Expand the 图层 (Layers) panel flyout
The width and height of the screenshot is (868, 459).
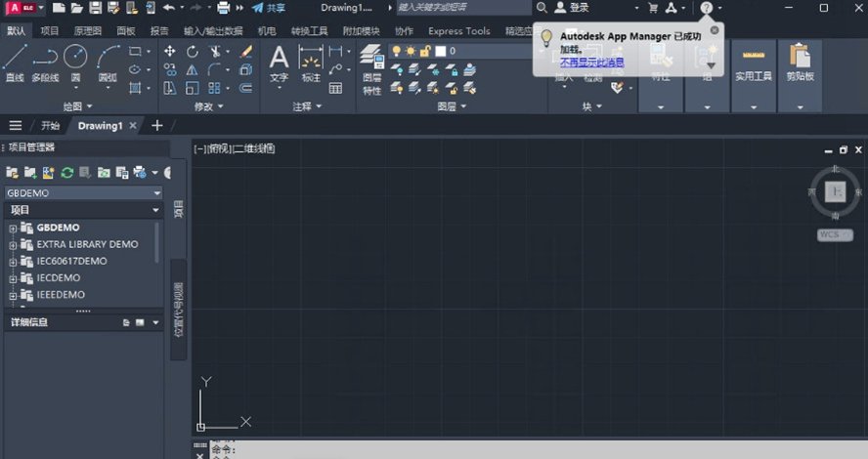tap(452, 106)
